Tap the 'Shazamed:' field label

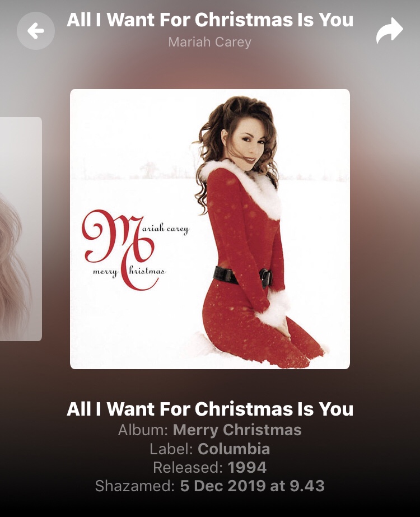coord(135,486)
